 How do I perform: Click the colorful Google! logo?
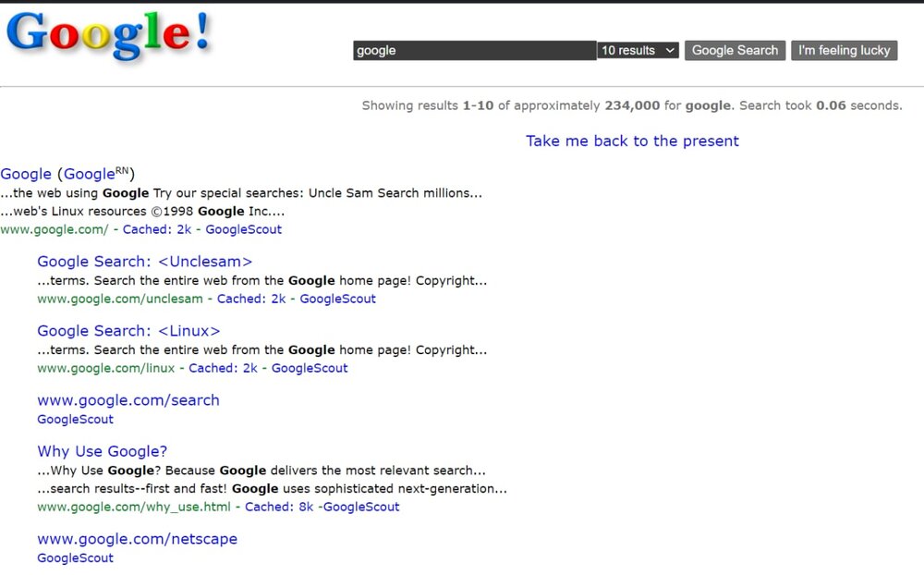[109, 35]
